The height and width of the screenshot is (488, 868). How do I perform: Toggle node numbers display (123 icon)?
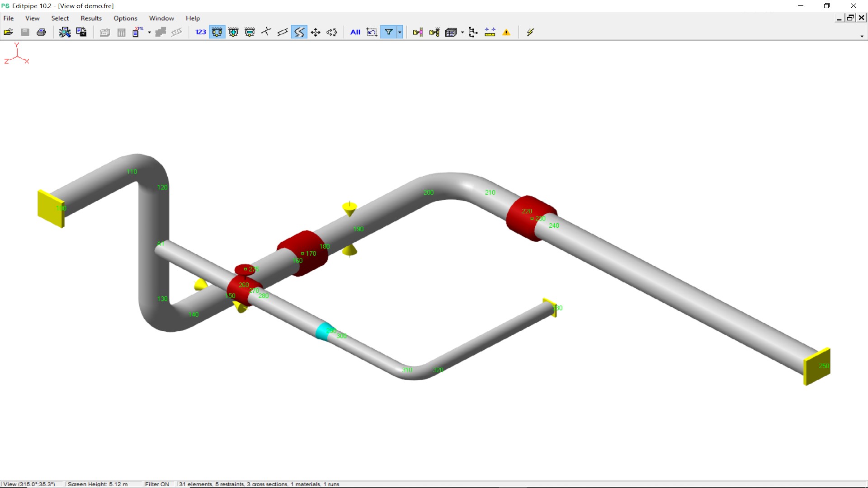click(201, 32)
